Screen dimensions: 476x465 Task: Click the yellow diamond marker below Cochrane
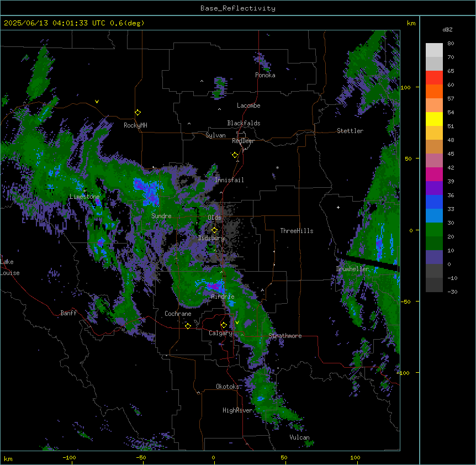[x=188, y=326]
